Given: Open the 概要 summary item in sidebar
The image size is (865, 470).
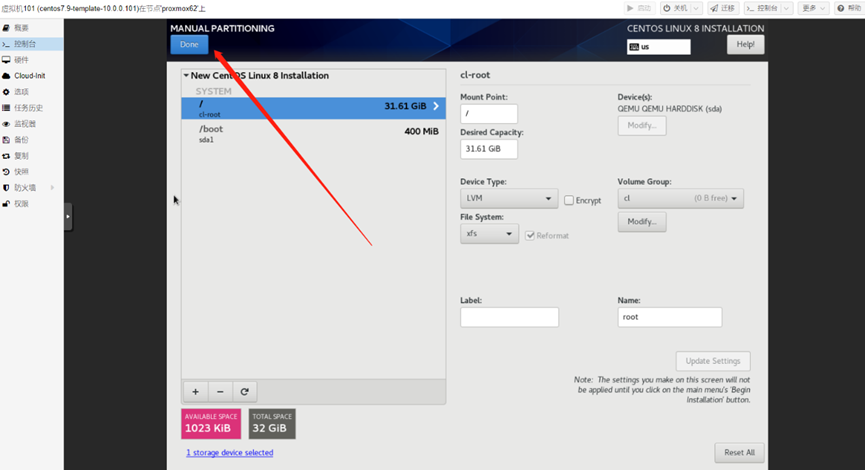Looking at the screenshot, I should tap(31, 28).
